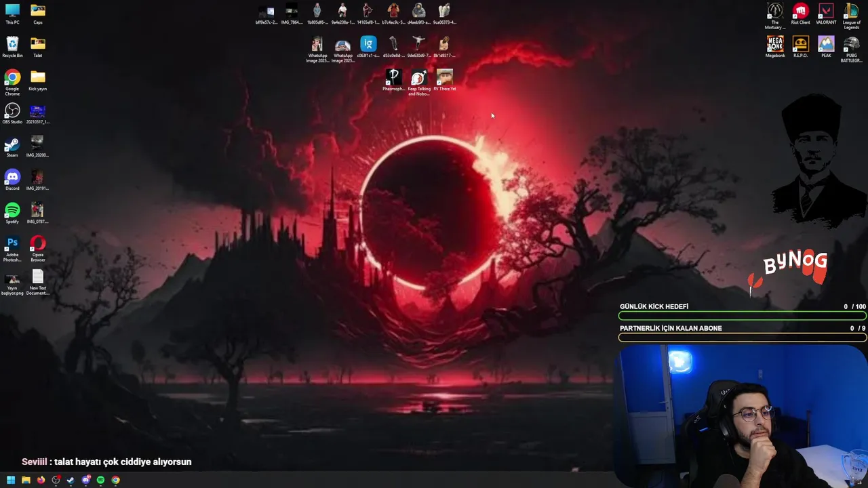Open File Explorer from the taskbar
This screenshot has width=868, height=488.
point(26,480)
